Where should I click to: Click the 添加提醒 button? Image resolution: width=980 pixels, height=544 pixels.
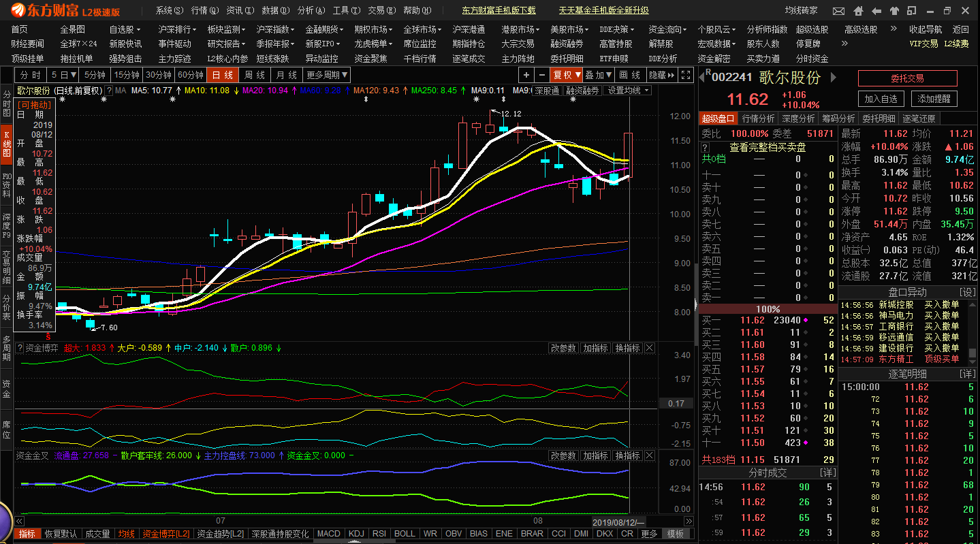coord(934,99)
